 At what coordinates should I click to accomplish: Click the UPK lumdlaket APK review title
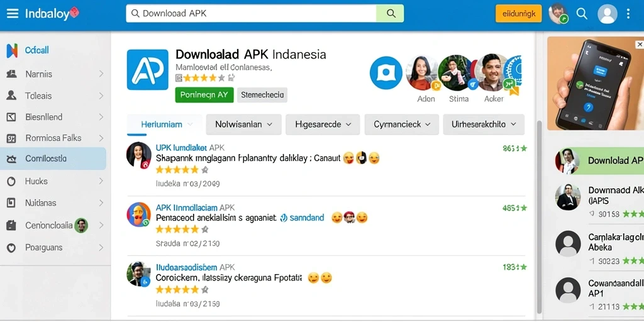(x=190, y=148)
